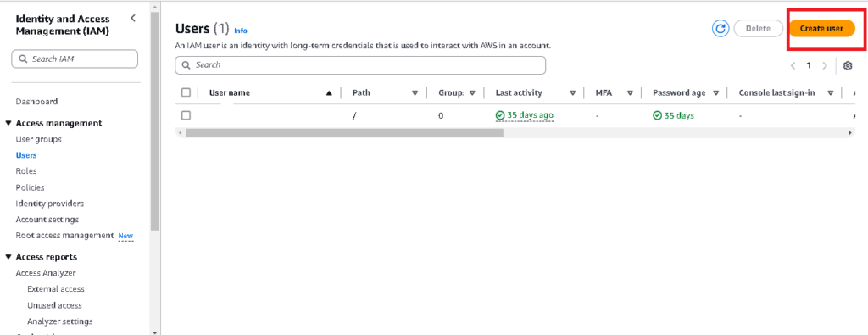Sort by Last activity column arrow

click(x=573, y=93)
